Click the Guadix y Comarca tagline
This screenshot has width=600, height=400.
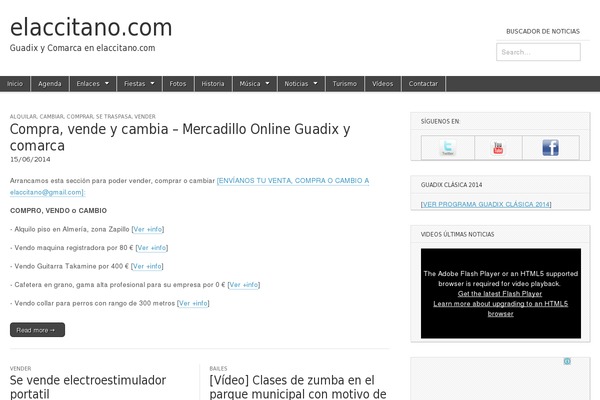point(83,48)
